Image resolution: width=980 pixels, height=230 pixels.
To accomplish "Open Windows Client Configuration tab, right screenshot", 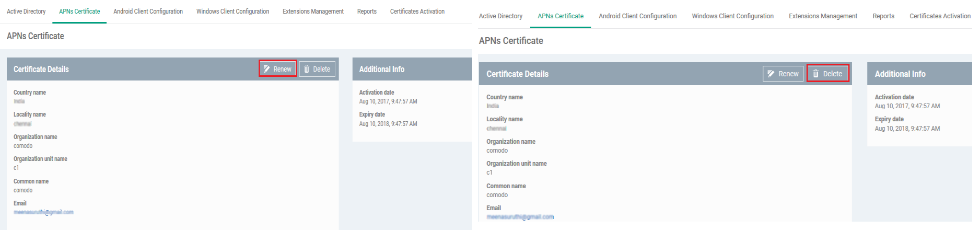I will coord(732,16).
